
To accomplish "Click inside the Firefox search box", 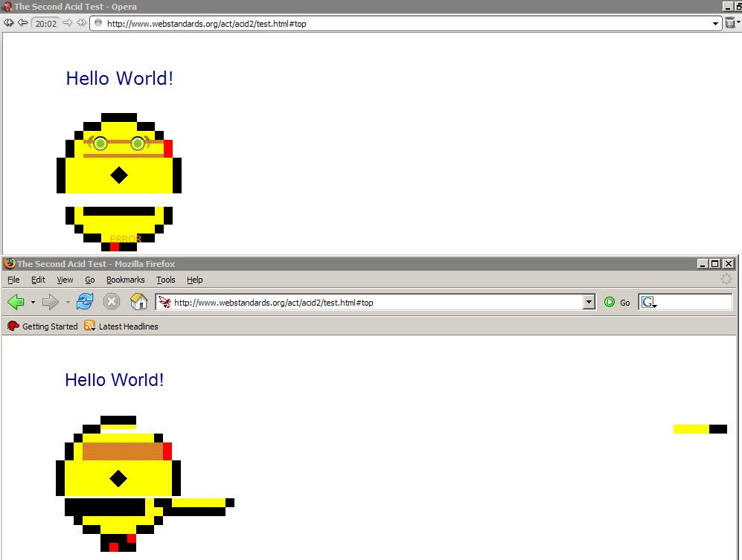I will point(694,302).
